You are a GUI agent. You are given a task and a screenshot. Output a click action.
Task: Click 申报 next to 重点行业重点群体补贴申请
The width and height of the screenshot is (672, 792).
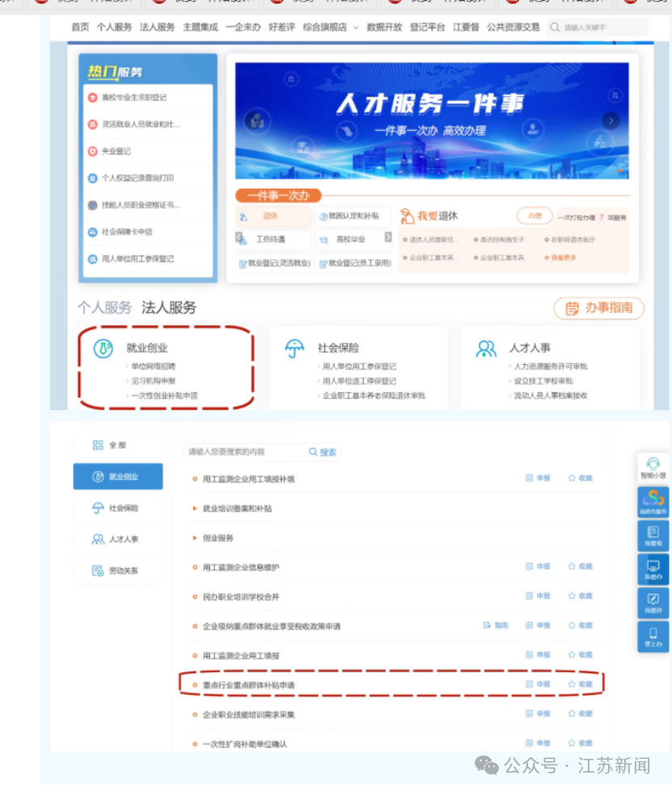coord(542,684)
